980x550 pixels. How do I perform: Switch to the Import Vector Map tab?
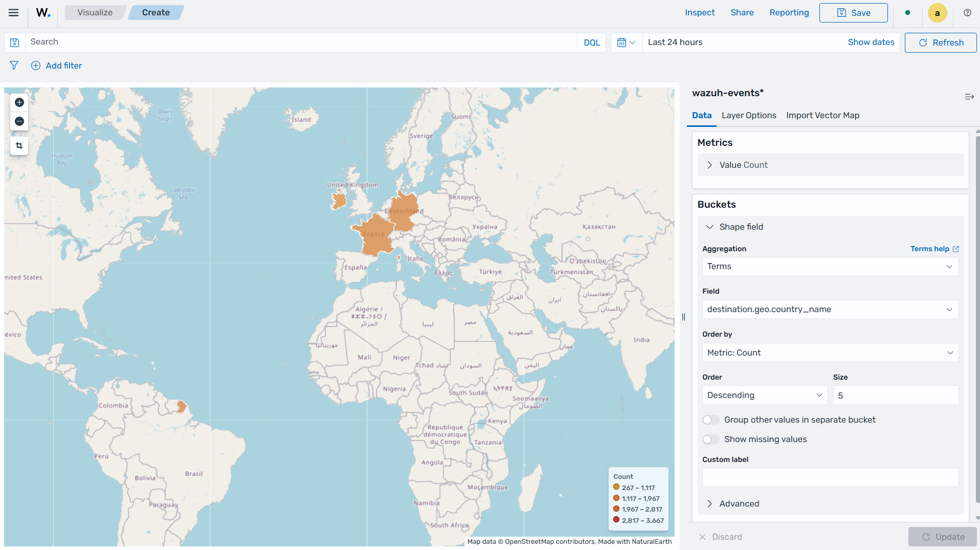point(822,116)
